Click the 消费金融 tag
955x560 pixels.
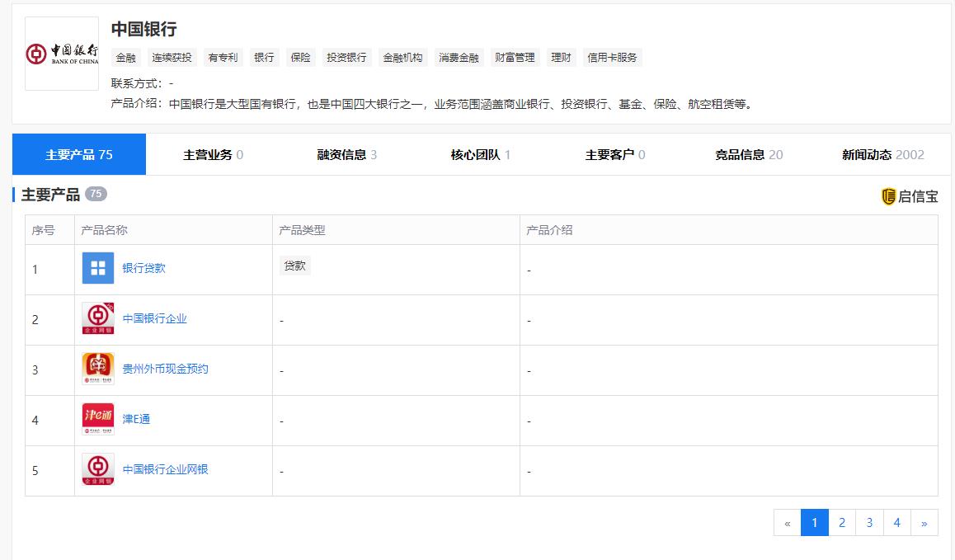click(x=459, y=57)
